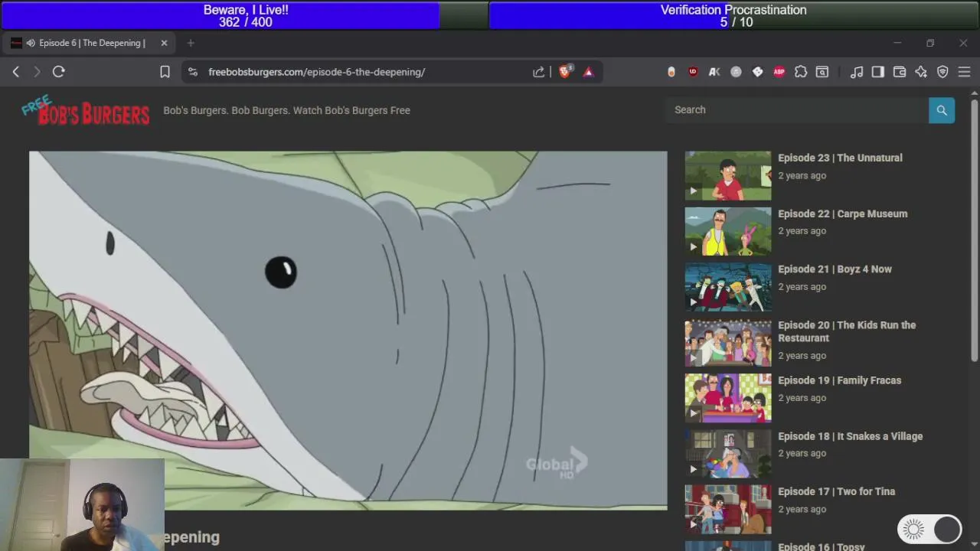Screen dimensions: 980x551
Task: Open Brave Rewards triangle icon
Action: 589,72
